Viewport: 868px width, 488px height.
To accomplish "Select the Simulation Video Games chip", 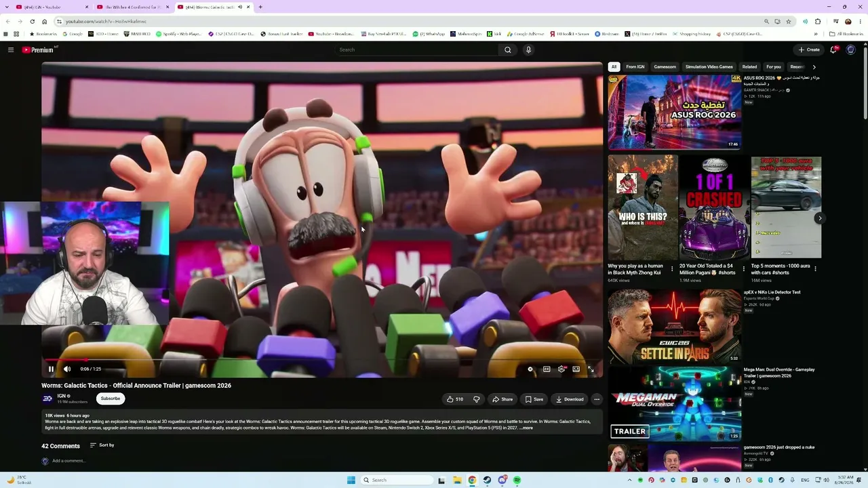I will 709,67.
